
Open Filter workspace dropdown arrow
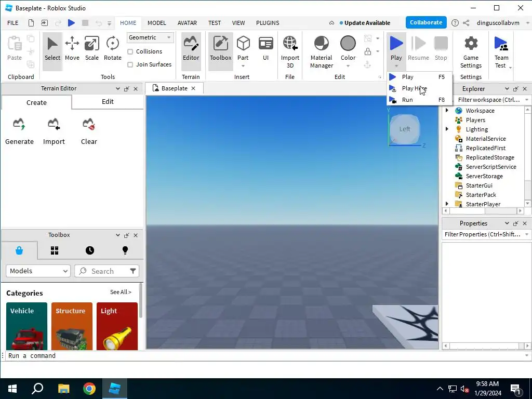(527, 100)
